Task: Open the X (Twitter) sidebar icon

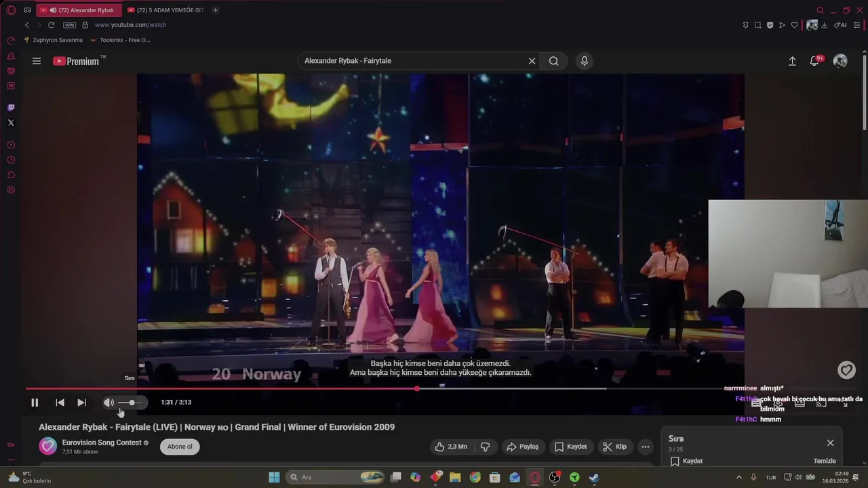Action: click(x=11, y=123)
